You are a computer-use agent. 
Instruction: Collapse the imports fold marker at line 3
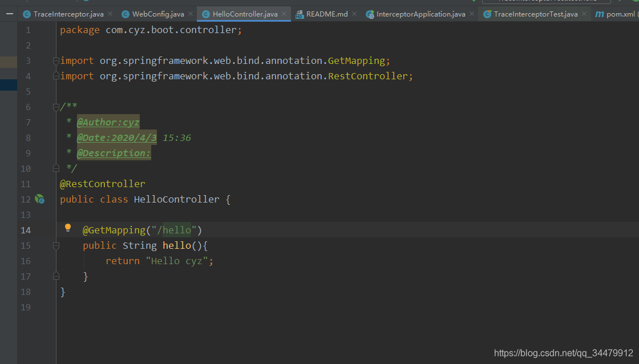coord(56,60)
